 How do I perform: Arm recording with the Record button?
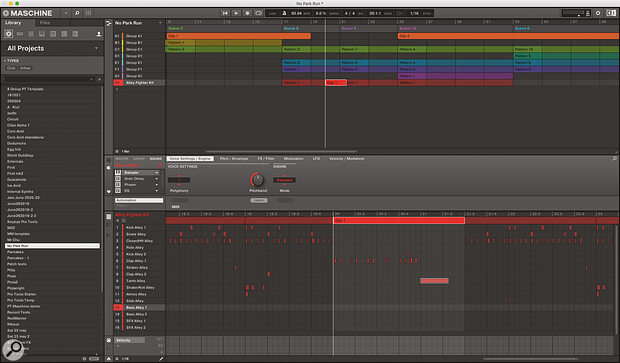pos(247,13)
